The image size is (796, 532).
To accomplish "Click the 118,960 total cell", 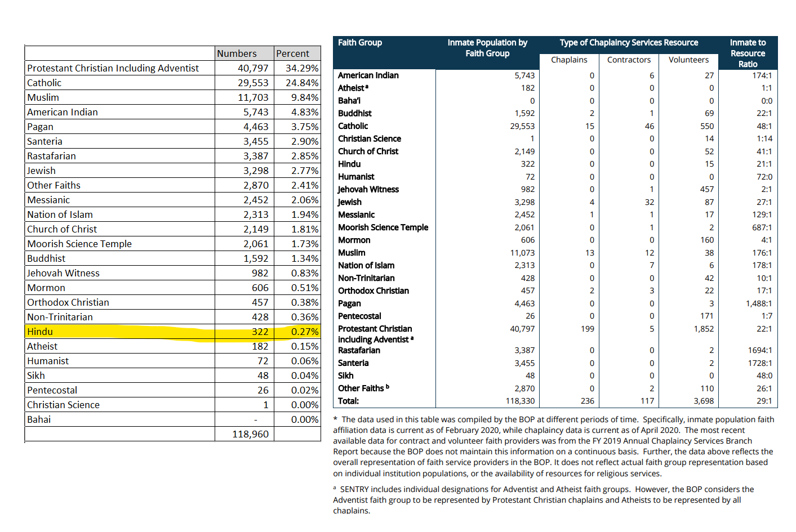I will click(250, 434).
